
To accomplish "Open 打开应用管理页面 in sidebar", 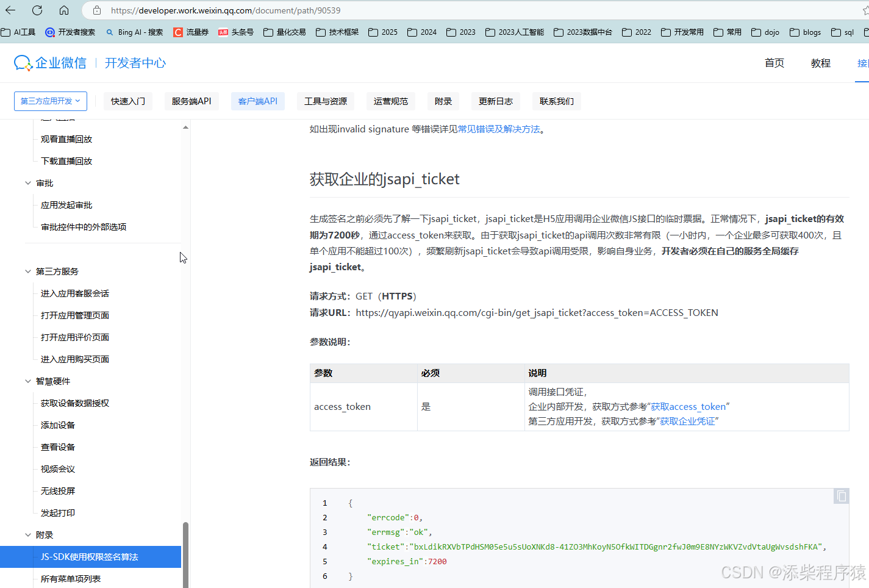I will pyautogui.click(x=75, y=315).
